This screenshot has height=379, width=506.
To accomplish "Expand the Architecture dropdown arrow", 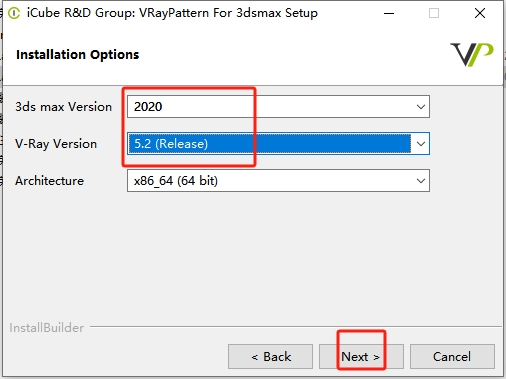I will [421, 181].
